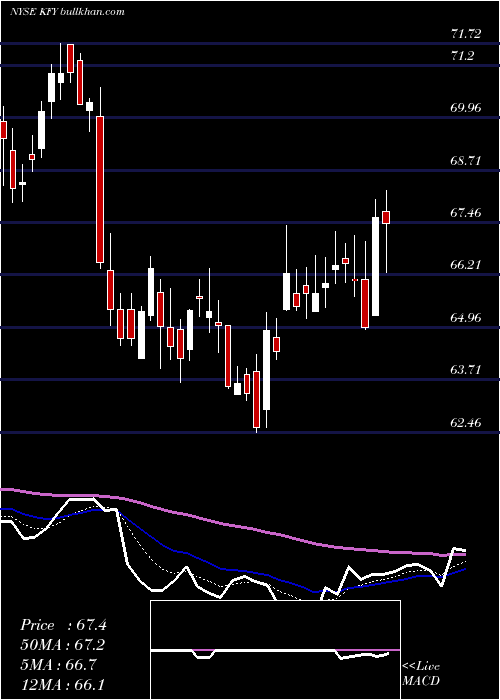The image size is (500, 700).
Task: Select the 12MA : 66.1 readout
Action: click(x=62, y=684)
